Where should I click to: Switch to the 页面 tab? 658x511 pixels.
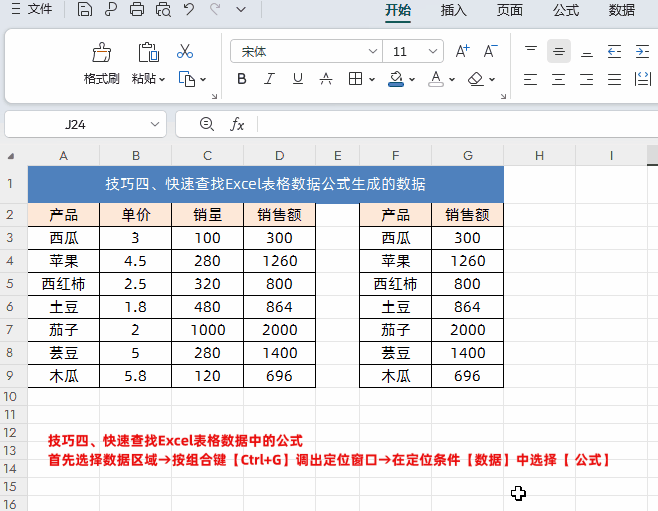click(510, 10)
